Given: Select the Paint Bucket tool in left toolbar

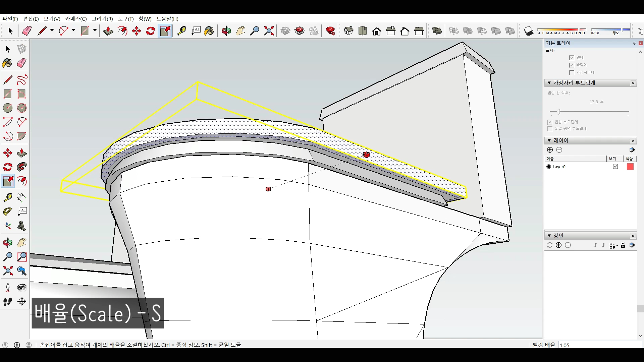Looking at the screenshot, I should point(7,63).
